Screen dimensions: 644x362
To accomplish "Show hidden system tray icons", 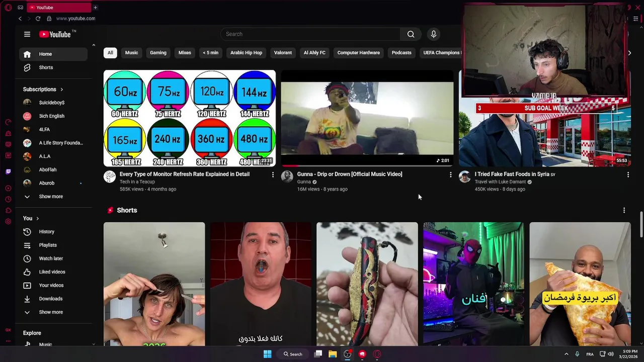I will (566, 354).
